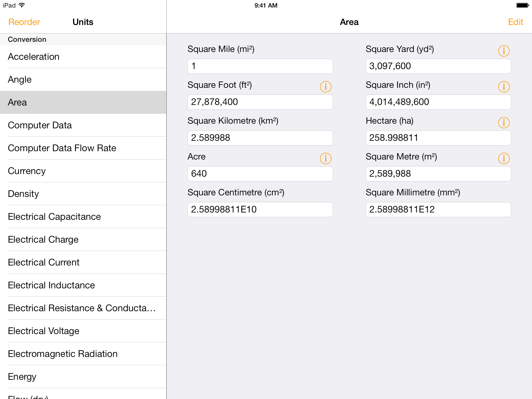The height and width of the screenshot is (399, 532).
Task: Tap the Square Mile value field
Action: pos(260,66)
